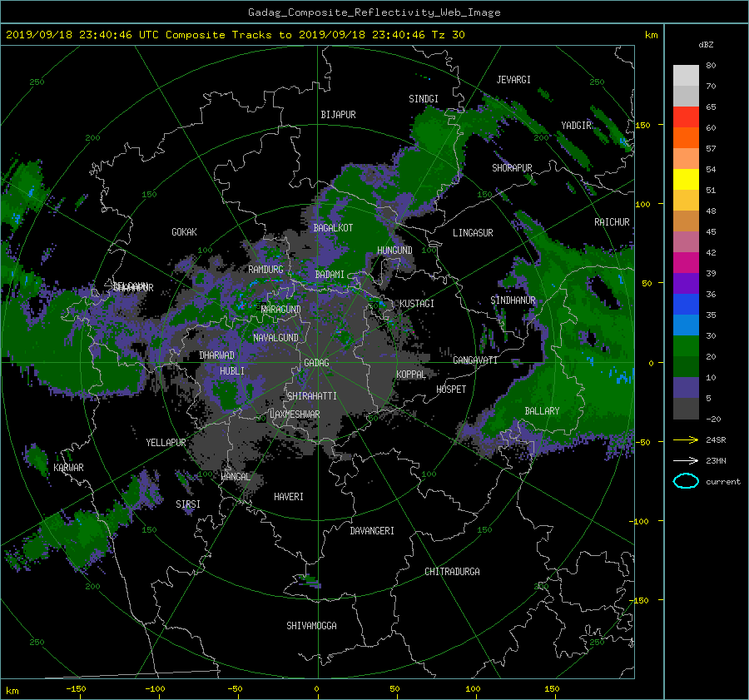Click the yellow 24SR arrow legend icon
The height and width of the screenshot is (700, 749).
pyautogui.click(x=686, y=440)
